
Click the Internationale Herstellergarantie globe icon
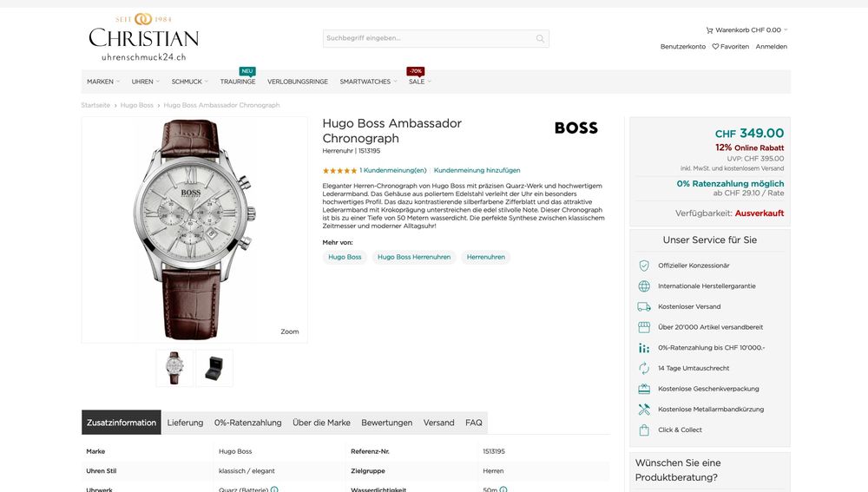click(x=644, y=286)
